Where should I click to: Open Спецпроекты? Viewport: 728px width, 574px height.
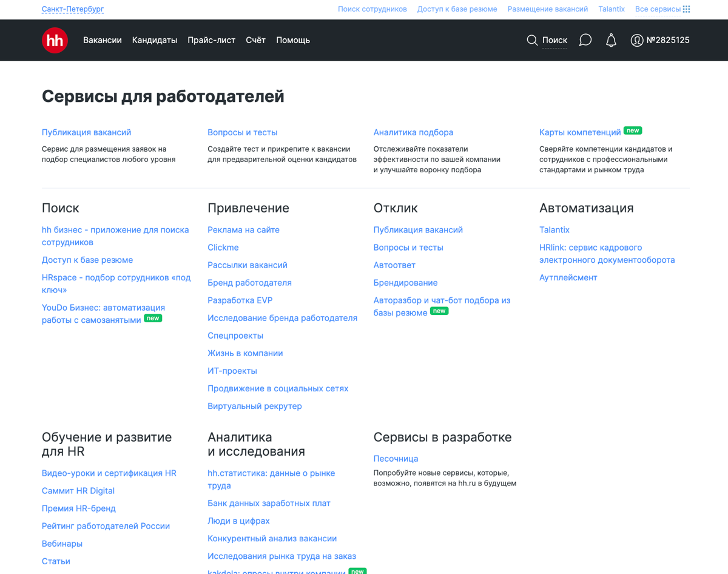[x=235, y=336]
